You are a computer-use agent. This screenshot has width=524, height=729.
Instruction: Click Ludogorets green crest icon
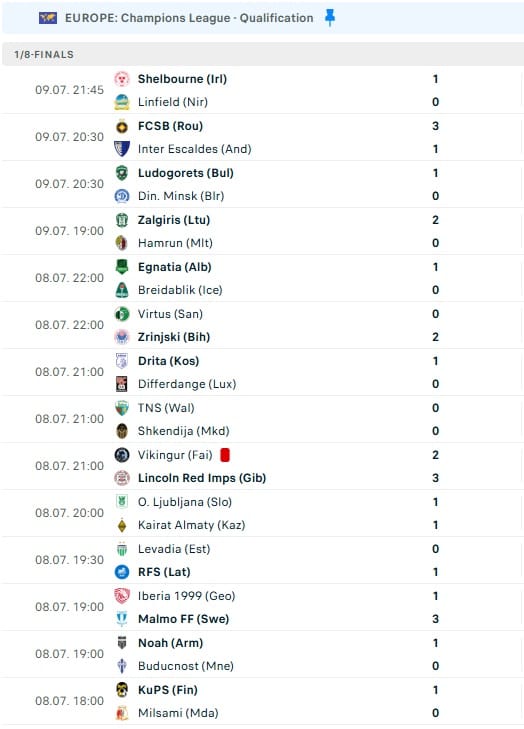click(x=122, y=173)
